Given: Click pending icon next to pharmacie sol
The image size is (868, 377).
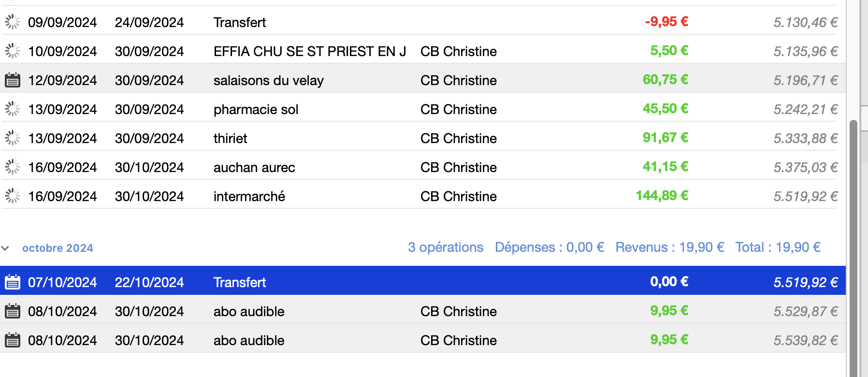Looking at the screenshot, I should (13, 109).
